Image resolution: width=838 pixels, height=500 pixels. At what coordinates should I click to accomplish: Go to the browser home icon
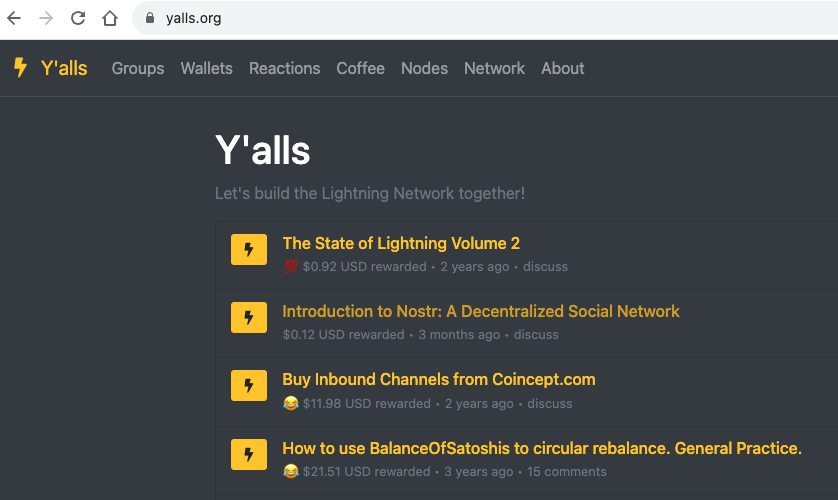(110, 18)
